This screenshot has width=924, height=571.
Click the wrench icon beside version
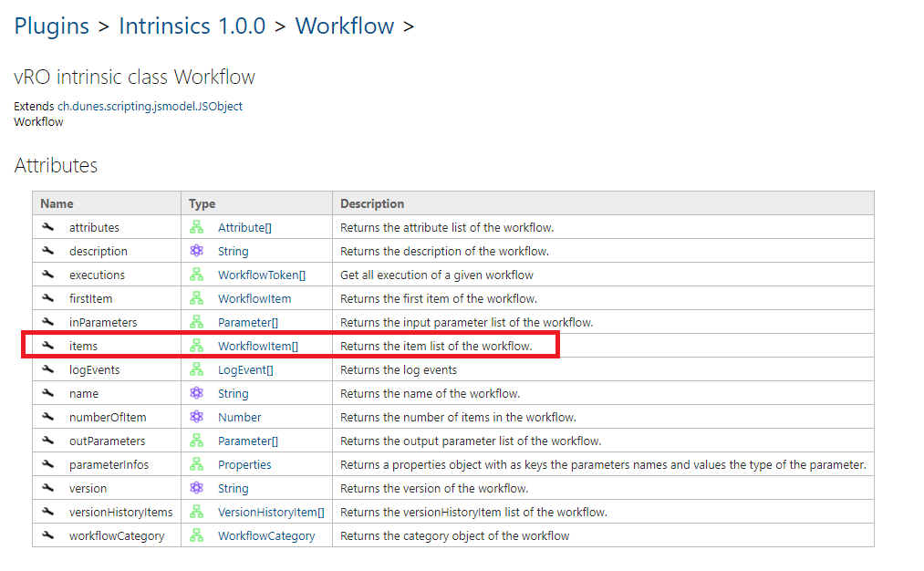tap(47, 488)
